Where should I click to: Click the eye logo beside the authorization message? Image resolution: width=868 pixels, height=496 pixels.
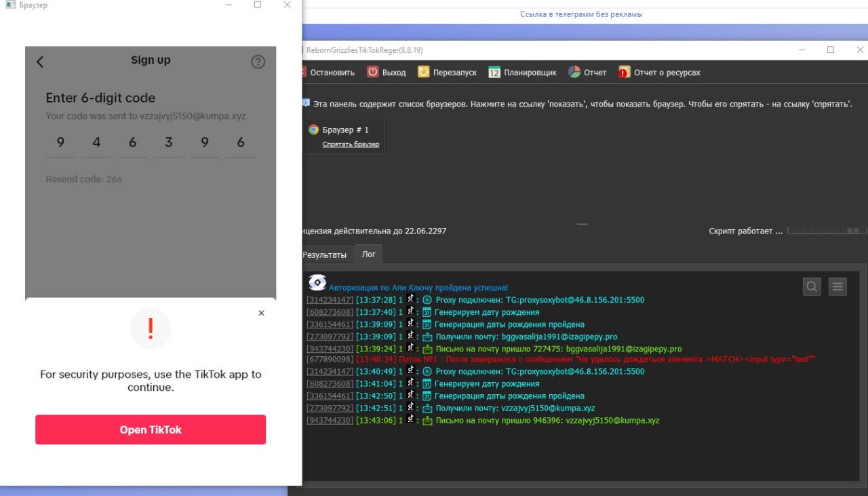[x=317, y=283]
